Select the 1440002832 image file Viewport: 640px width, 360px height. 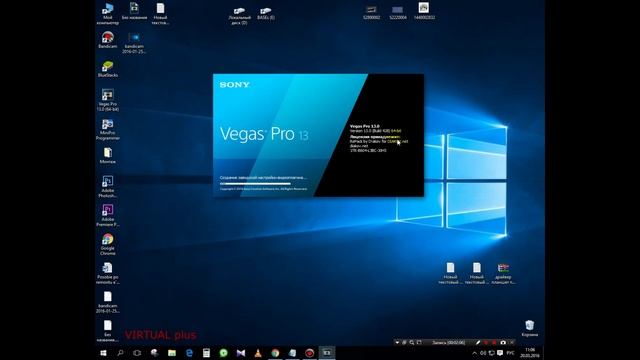tap(424, 11)
